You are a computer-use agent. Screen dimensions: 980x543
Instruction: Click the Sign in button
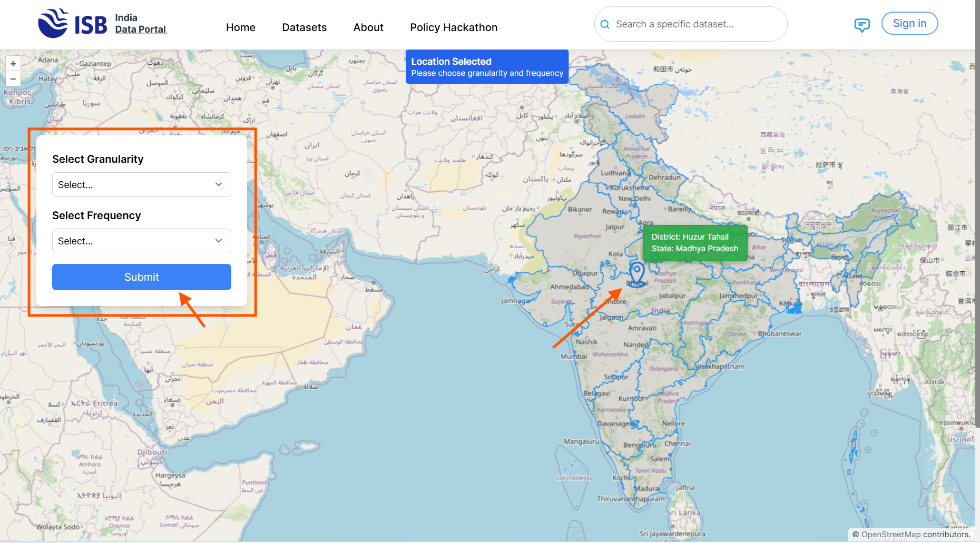[909, 24]
